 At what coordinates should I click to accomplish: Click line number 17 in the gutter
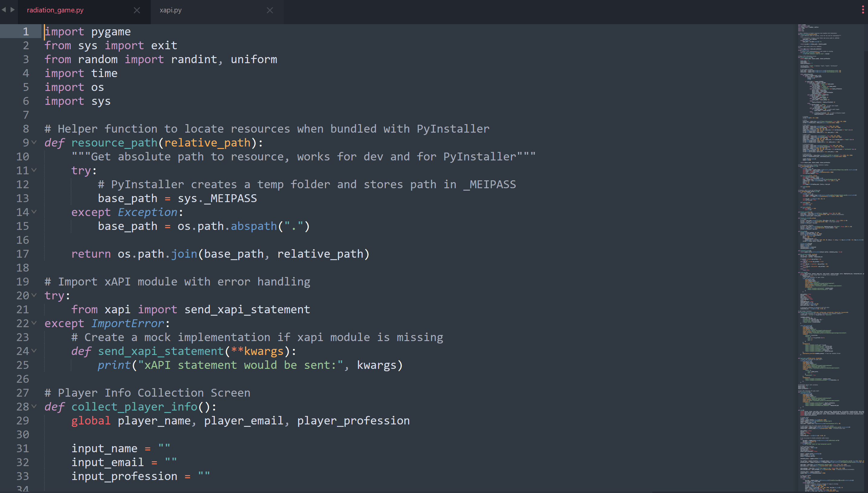[x=22, y=254]
